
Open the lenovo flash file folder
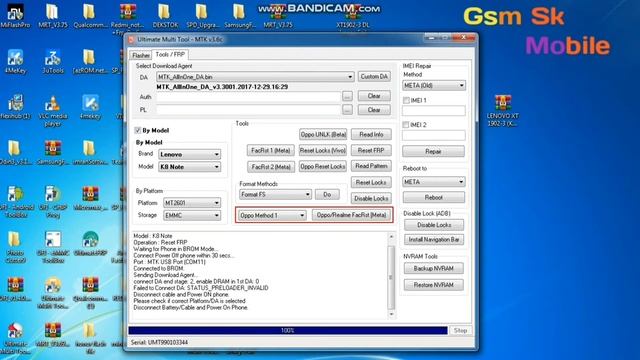coord(90,339)
